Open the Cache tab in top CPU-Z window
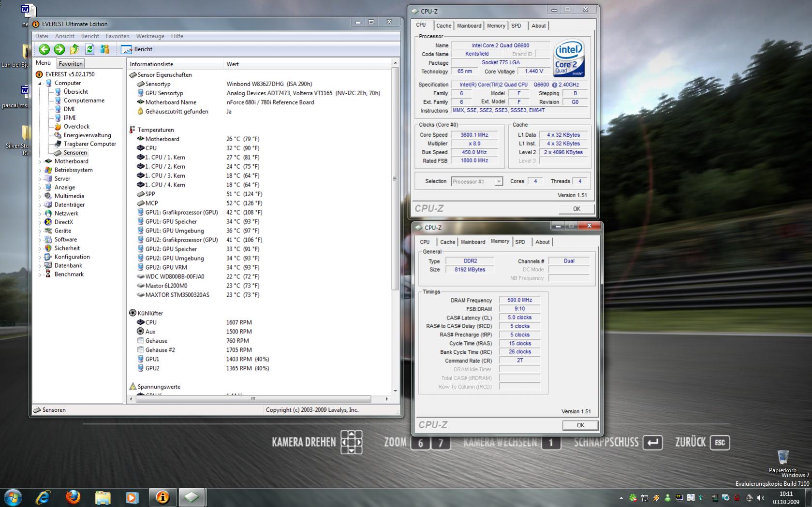Image resolution: width=812 pixels, height=507 pixels. click(x=443, y=26)
